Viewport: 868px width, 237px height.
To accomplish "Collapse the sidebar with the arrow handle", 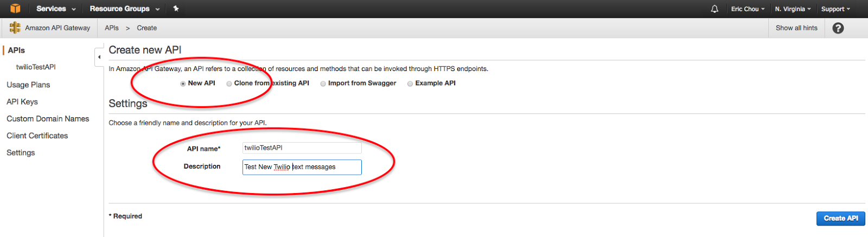I will coord(99,57).
